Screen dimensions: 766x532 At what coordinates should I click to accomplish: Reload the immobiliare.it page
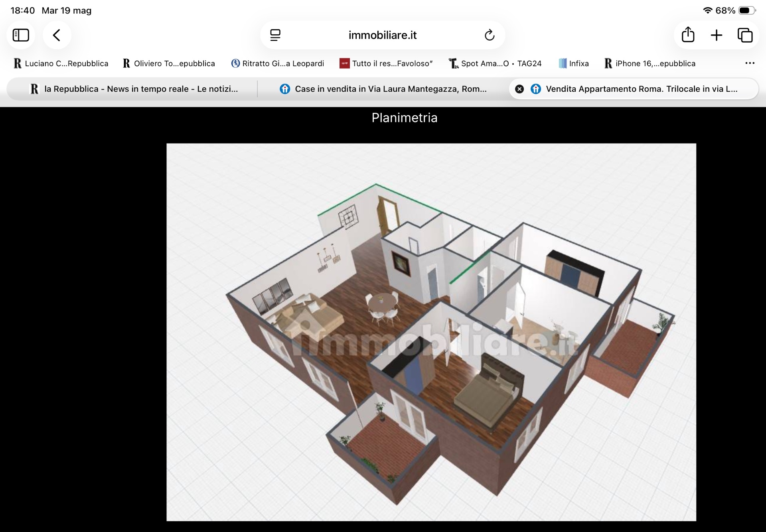(x=490, y=35)
